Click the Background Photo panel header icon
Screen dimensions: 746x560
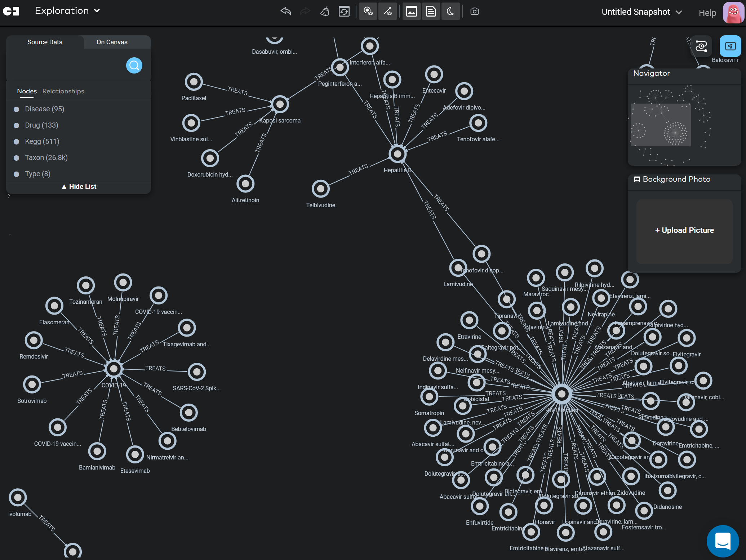point(637,179)
